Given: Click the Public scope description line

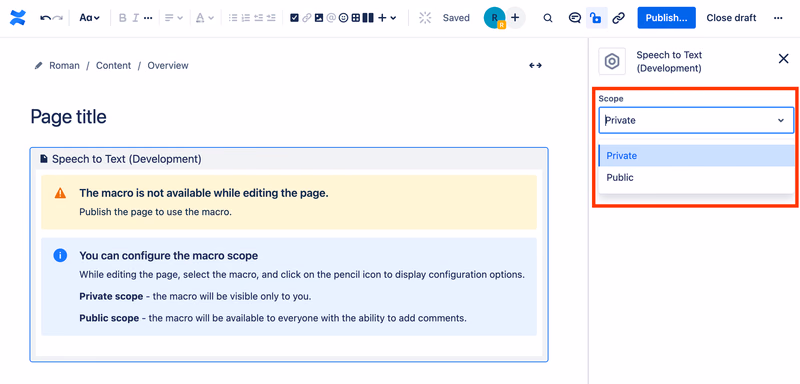Looking at the screenshot, I should (x=273, y=318).
